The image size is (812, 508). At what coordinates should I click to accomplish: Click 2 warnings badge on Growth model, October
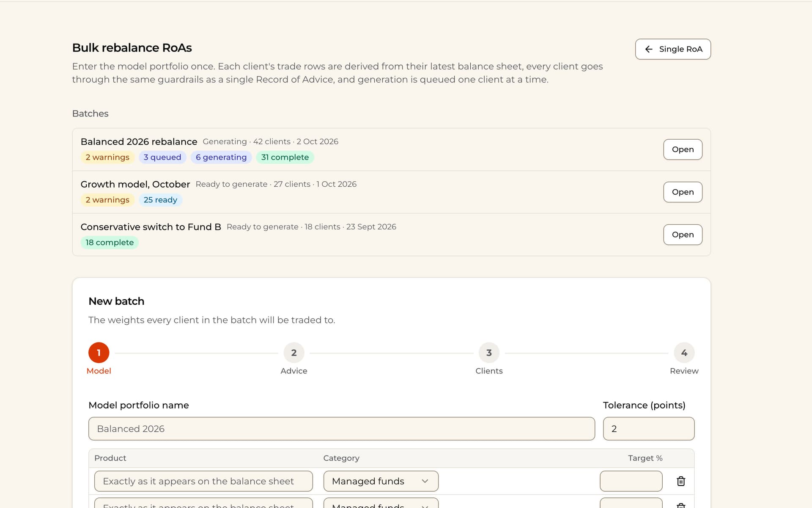pyautogui.click(x=107, y=200)
